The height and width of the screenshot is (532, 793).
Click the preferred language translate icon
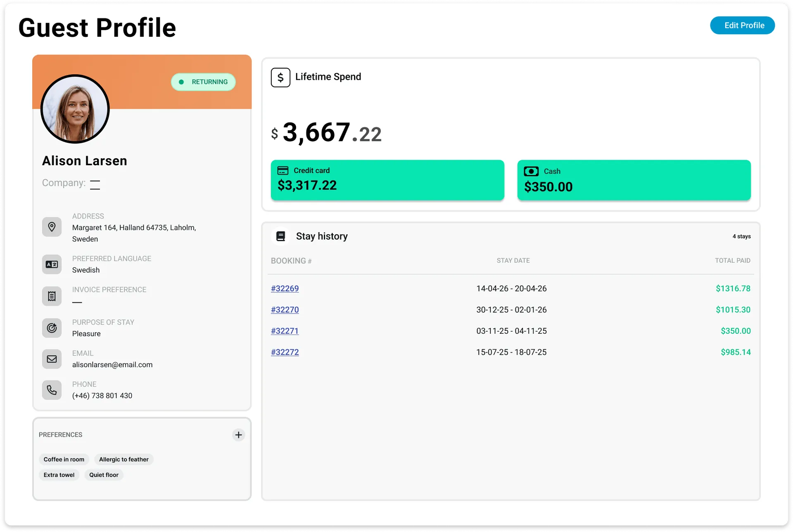(52, 264)
